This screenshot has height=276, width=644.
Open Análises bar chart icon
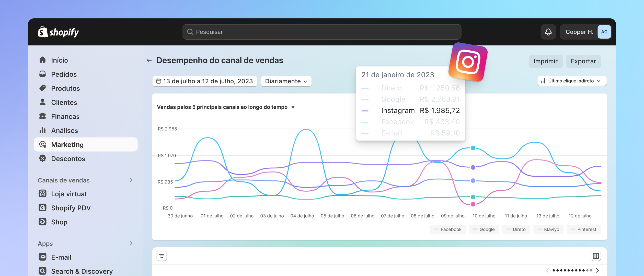pos(43,130)
